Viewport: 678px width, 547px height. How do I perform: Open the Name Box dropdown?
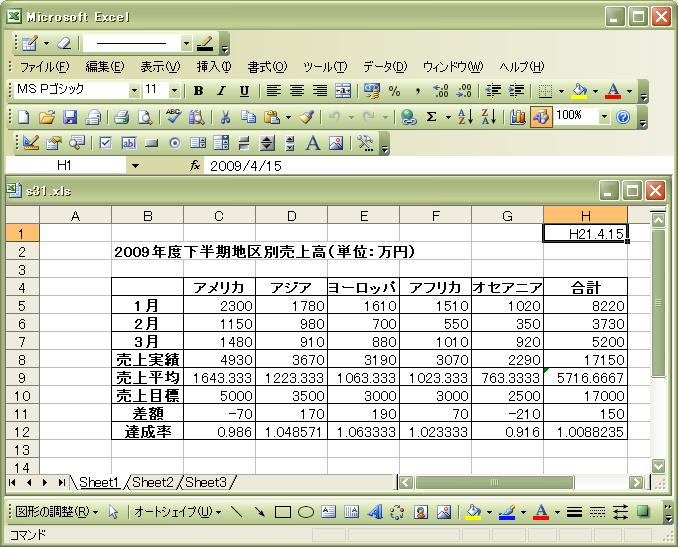pos(135,166)
